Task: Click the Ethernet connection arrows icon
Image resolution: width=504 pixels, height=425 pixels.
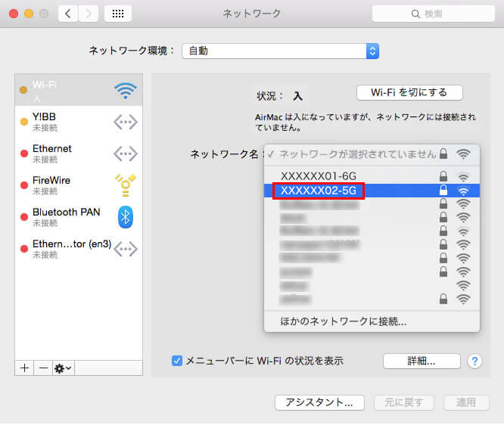Action: pos(126,154)
